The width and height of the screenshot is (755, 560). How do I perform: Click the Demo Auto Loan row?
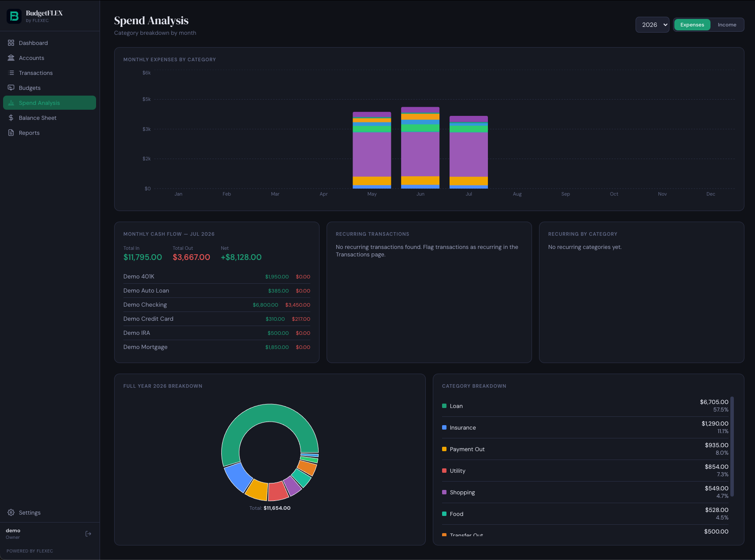[217, 291]
